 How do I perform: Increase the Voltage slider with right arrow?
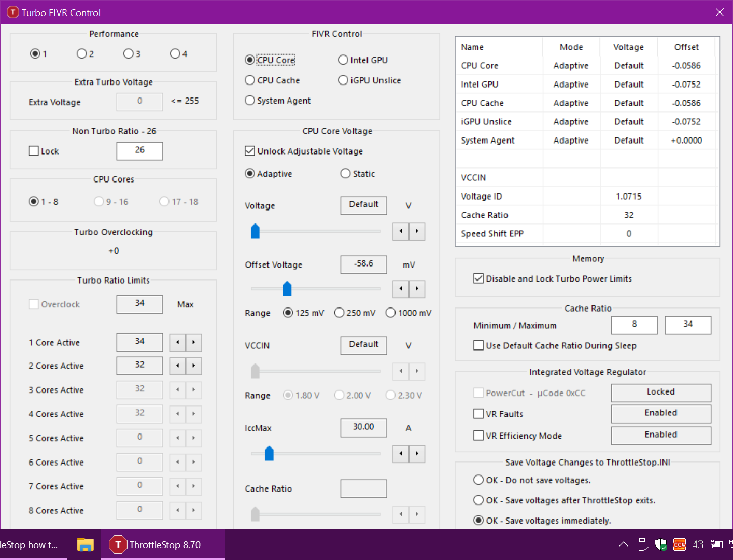(417, 231)
